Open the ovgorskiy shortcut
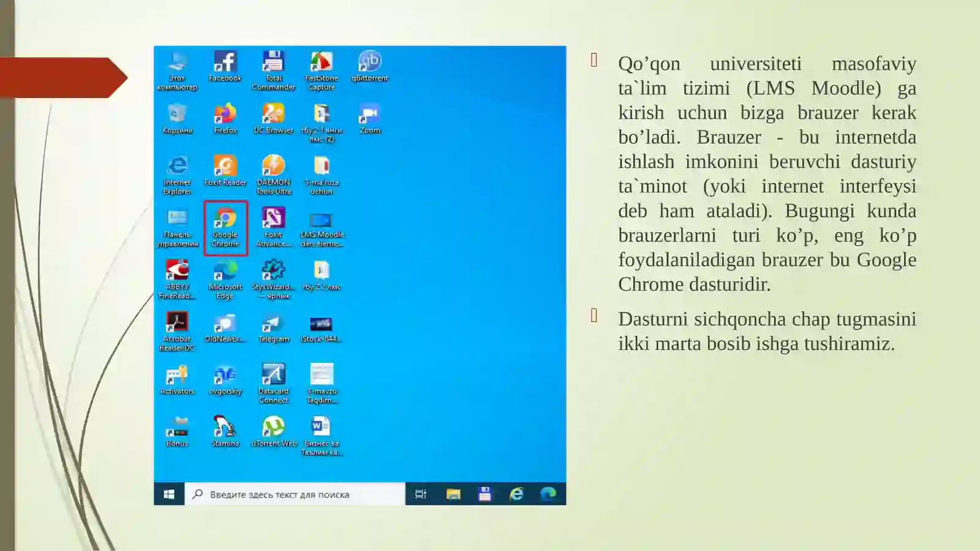The image size is (980, 551). point(225,379)
